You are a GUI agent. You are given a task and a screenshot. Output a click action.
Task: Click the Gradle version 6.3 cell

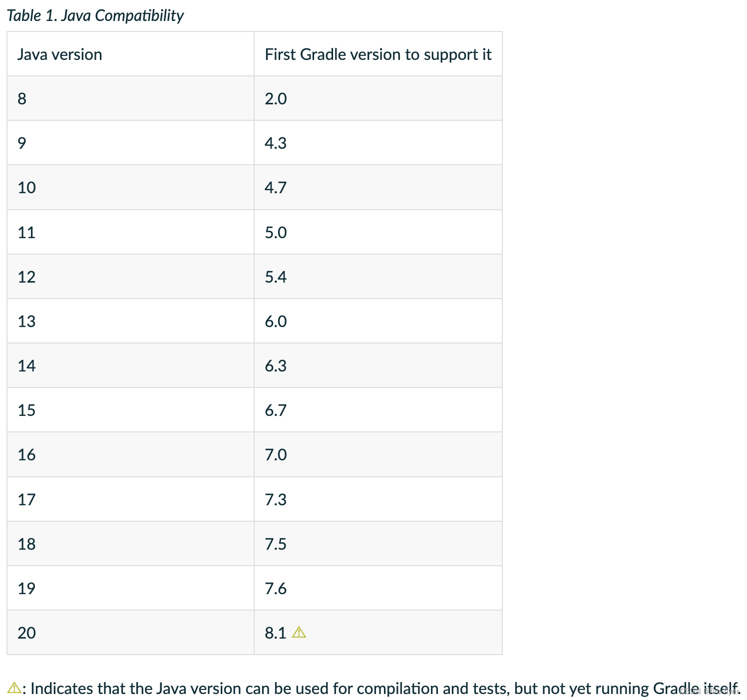[x=378, y=365]
